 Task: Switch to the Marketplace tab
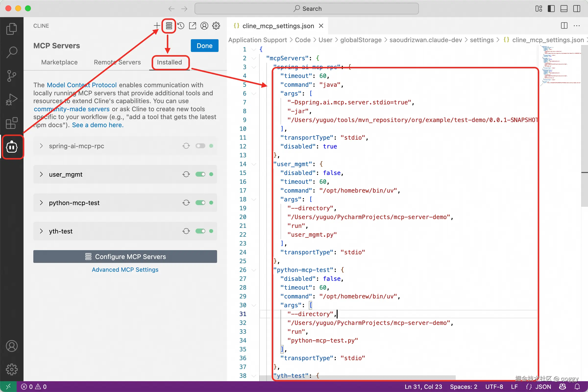[x=59, y=62]
